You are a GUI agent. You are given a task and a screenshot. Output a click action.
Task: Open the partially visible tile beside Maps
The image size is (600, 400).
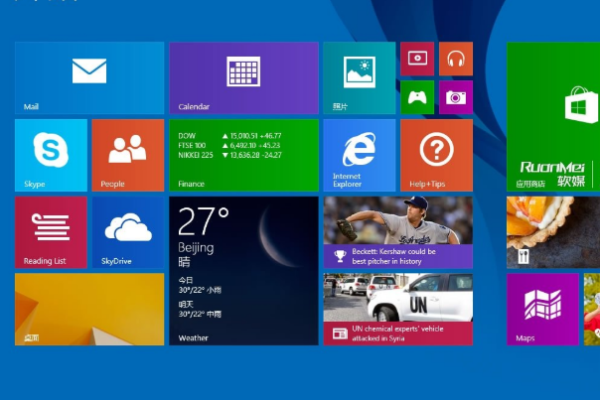click(592, 309)
